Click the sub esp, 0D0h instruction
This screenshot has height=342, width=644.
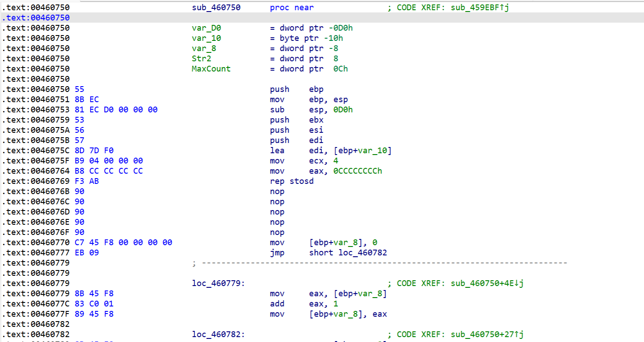click(x=311, y=110)
